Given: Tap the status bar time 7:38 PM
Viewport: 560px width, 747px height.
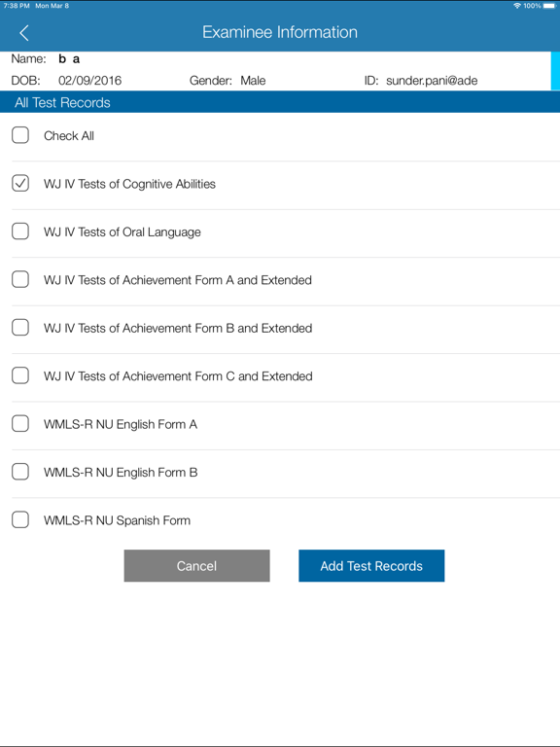Looking at the screenshot, I should [x=17, y=6].
